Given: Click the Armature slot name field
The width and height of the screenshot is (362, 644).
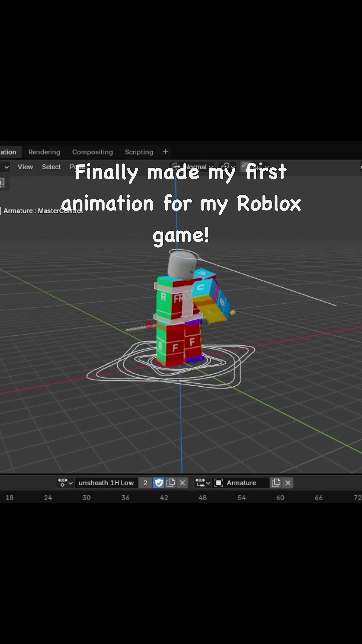Looking at the screenshot, I should (241, 483).
